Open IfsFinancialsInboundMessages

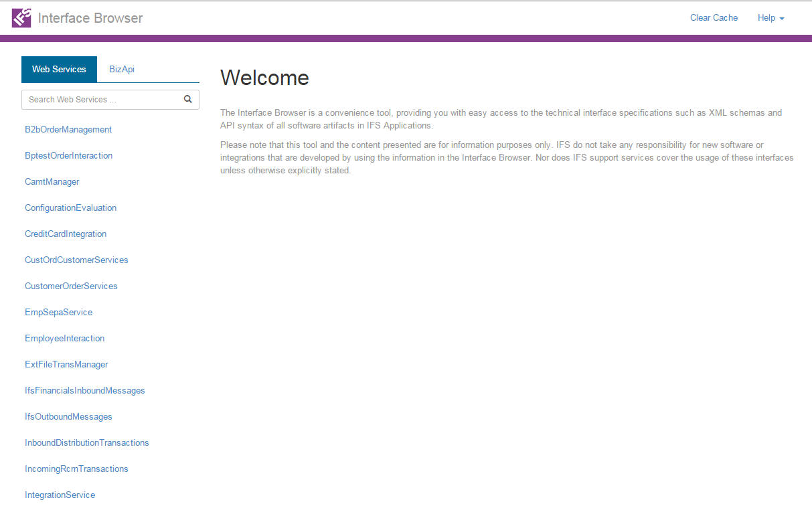85,390
